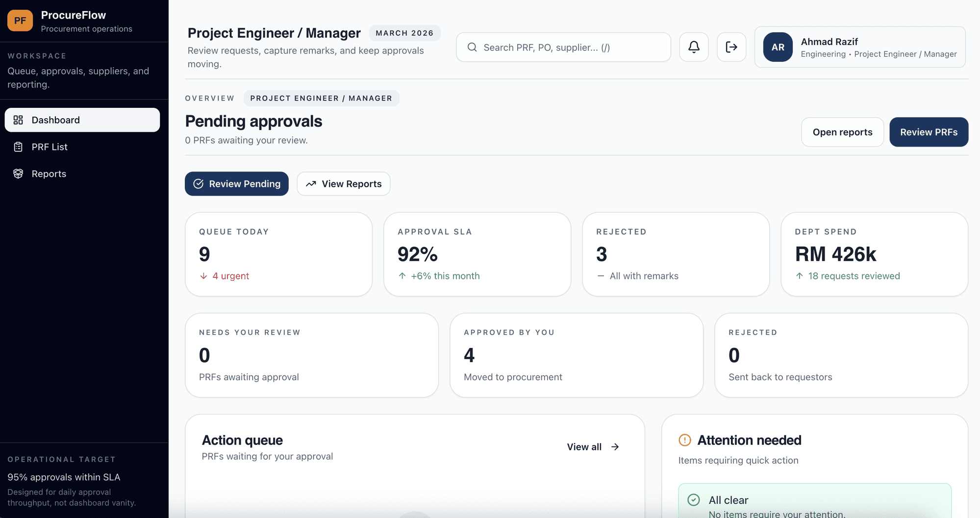Click the MARCH 2026 badge
Screen dimensions: 980x518
tap(404, 33)
